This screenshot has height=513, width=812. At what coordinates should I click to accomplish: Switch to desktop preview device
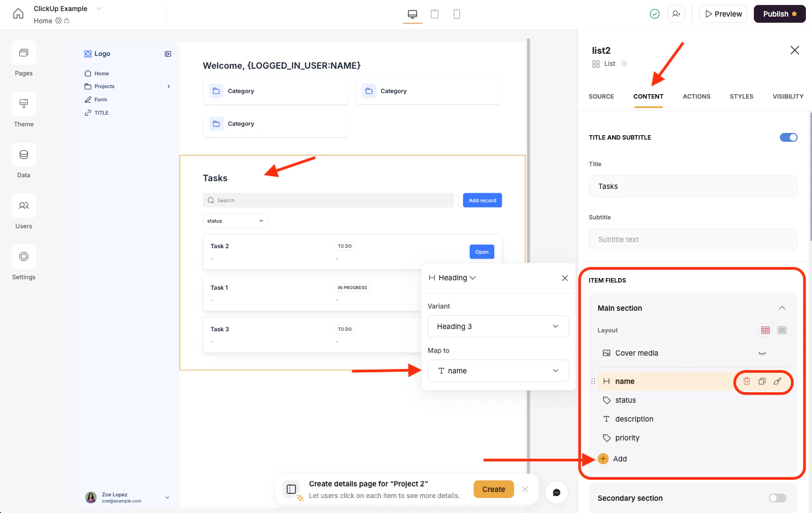[x=413, y=14]
